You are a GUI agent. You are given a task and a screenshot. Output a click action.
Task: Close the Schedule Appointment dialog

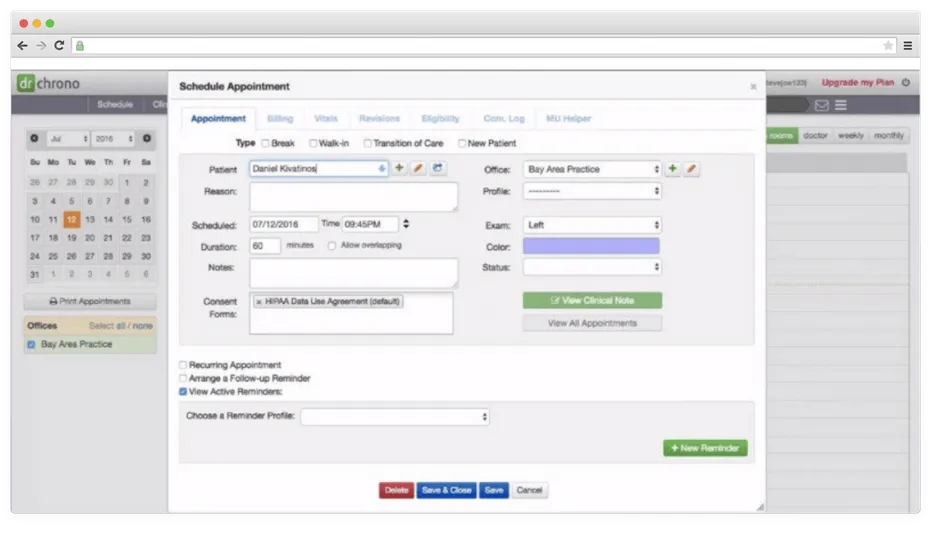(753, 87)
